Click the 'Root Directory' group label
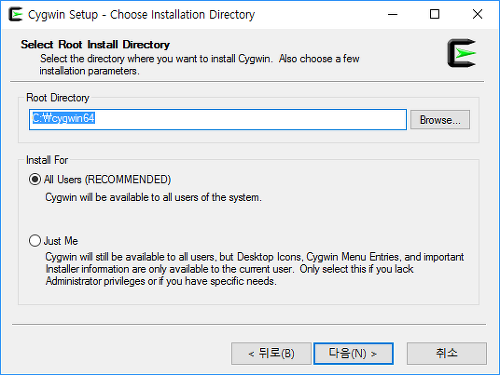 click(58, 98)
